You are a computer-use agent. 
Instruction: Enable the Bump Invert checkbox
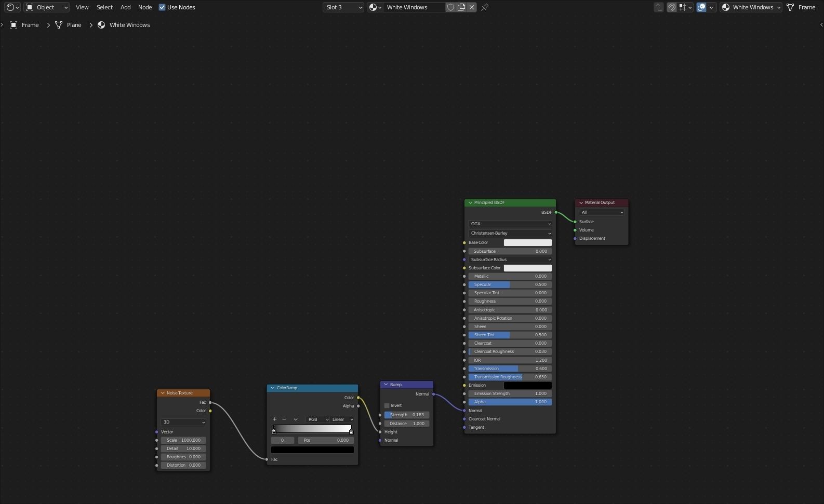387,405
